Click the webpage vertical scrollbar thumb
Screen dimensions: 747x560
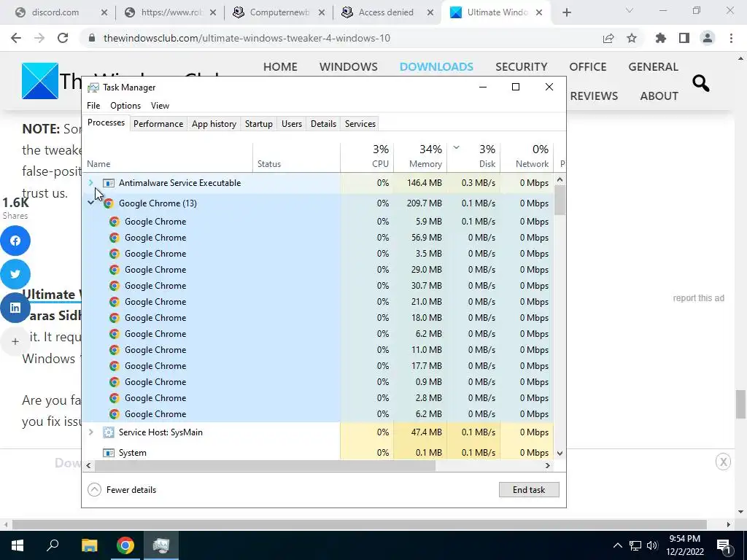click(x=740, y=404)
